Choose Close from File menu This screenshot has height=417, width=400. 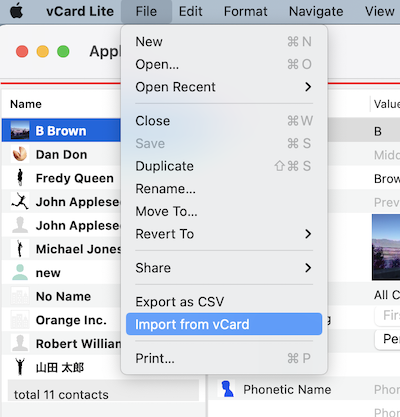pos(224,121)
